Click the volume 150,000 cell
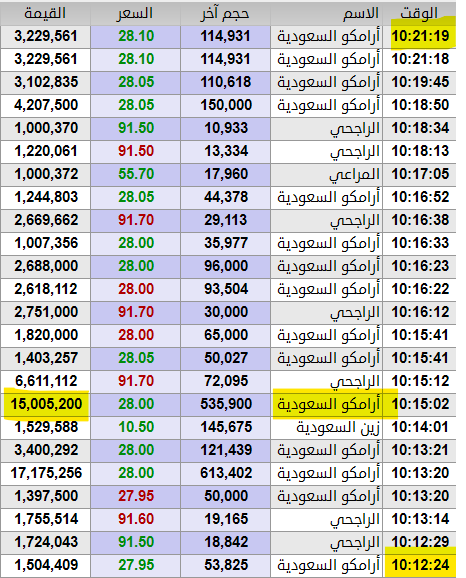Screen dimensions: 466x578 tap(225, 105)
